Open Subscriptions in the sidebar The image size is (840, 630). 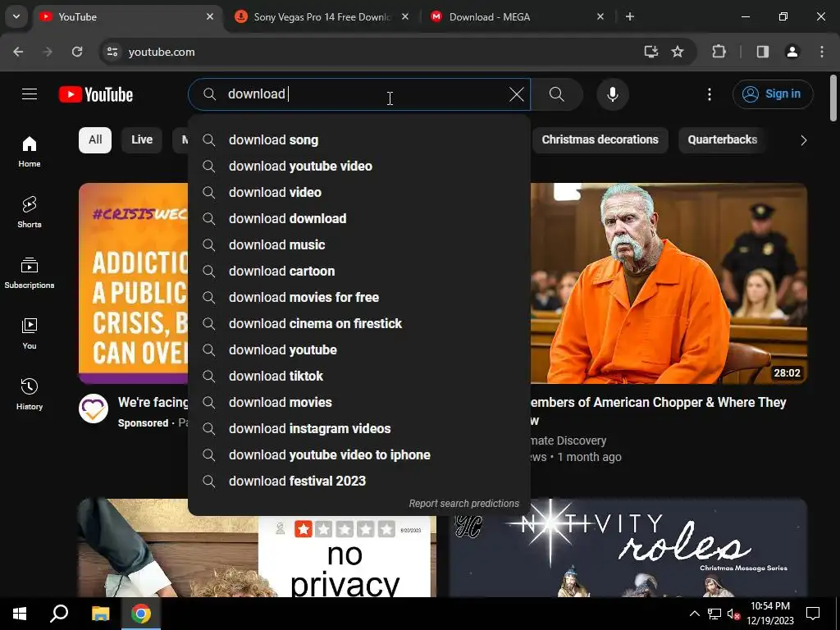click(x=30, y=272)
